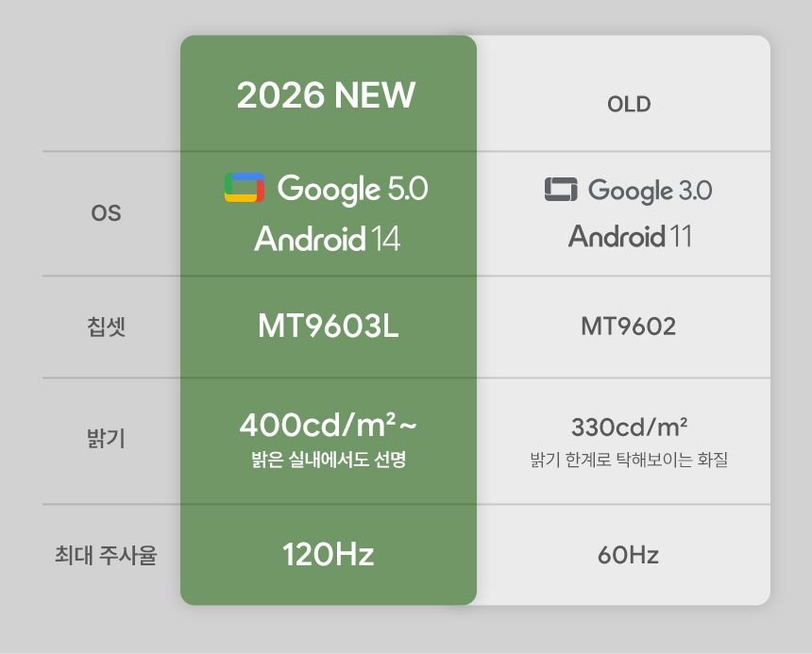Select the 'OLD' column header
Image resolution: width=812 pixels, height=654 pixels.
[629, 104]
